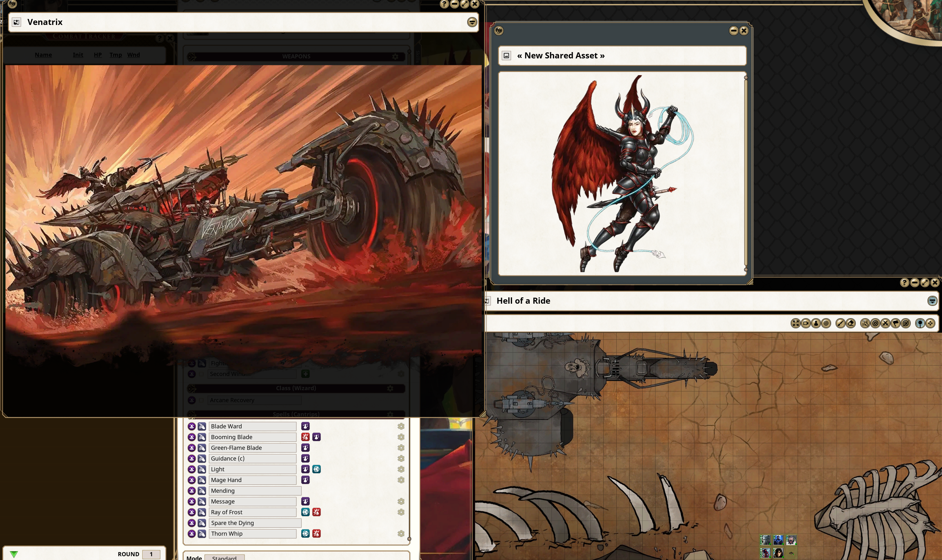The width and height of the screenshot is (942, 560).
Task: Open the Venatrix window menu button
Action: 472,22
